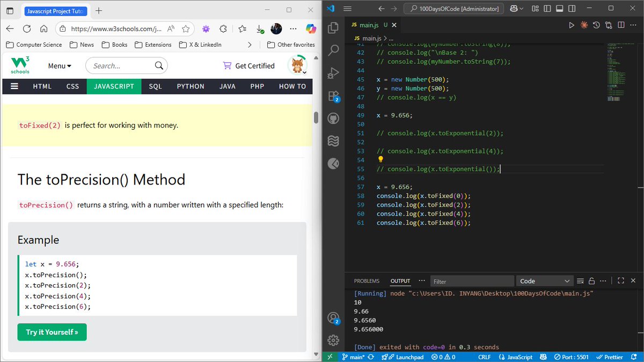Viewport: 644px width, 362px height.
Task: Toggle the VS Code panel visibility in the title bar
Action: click(559, 9)
